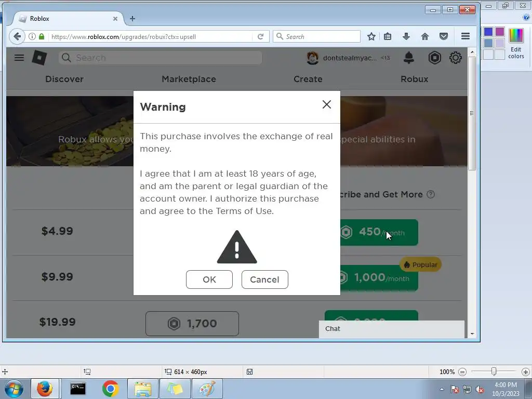The height and width of the screenshot is (399, 532).
Task: Switch to Firefox in the taskbar
Action: click(45, 389)
